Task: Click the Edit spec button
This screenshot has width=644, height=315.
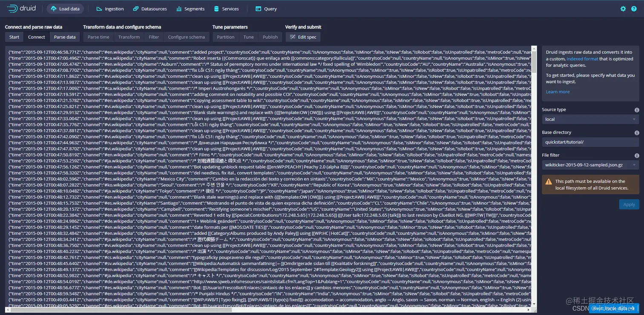Action: tap(303, 37)
